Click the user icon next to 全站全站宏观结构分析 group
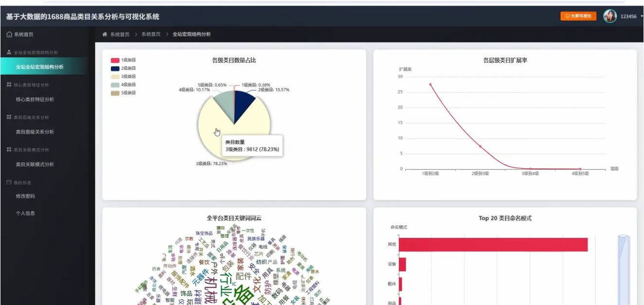The width and height of the screenshot is (644, 305). (8, 51)
